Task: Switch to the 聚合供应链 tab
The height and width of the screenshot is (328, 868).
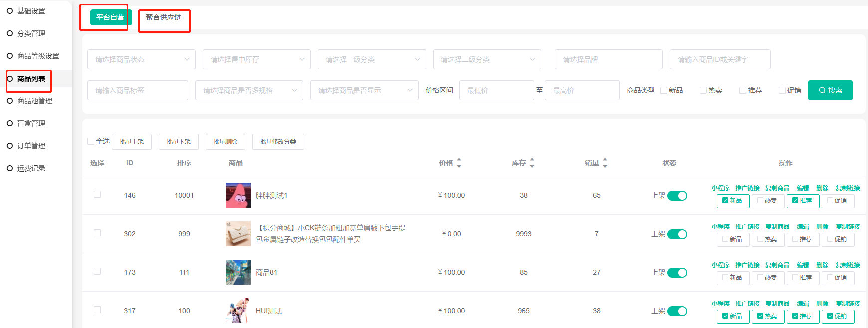Action: (163, 18)
